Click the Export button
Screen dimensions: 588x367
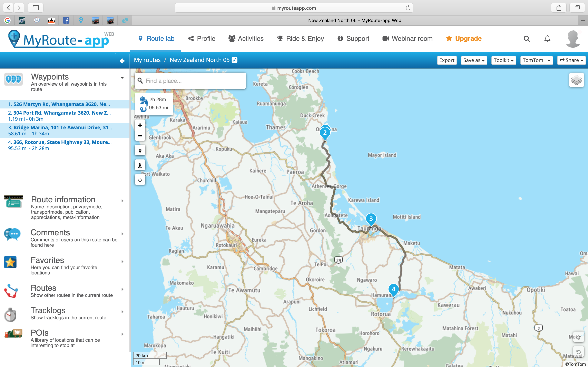pyautogui.click(x=447, y=60)
